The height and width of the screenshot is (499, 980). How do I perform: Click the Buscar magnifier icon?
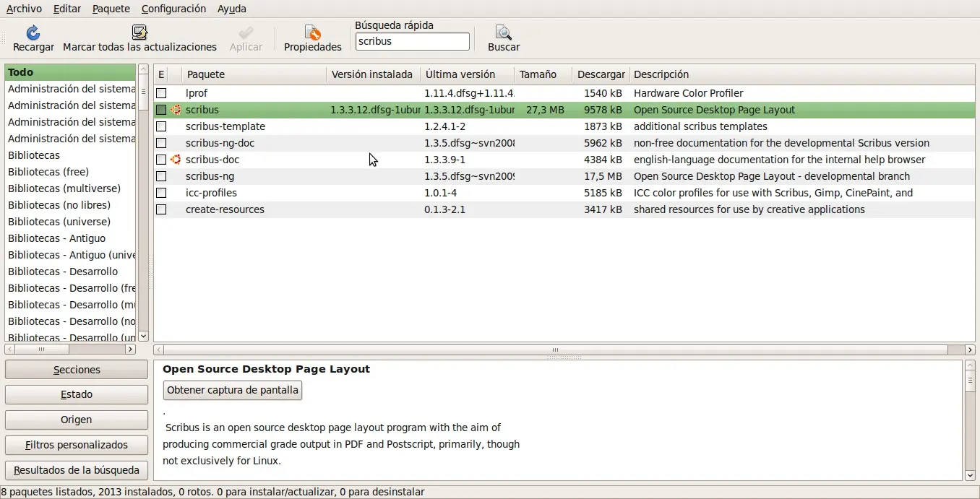(503, 32)
